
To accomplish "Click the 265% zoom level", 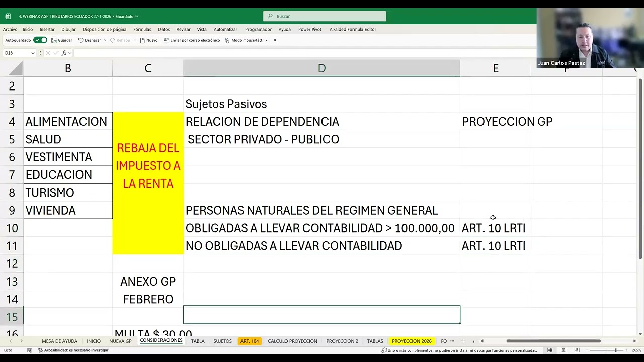I will [636, 350].
